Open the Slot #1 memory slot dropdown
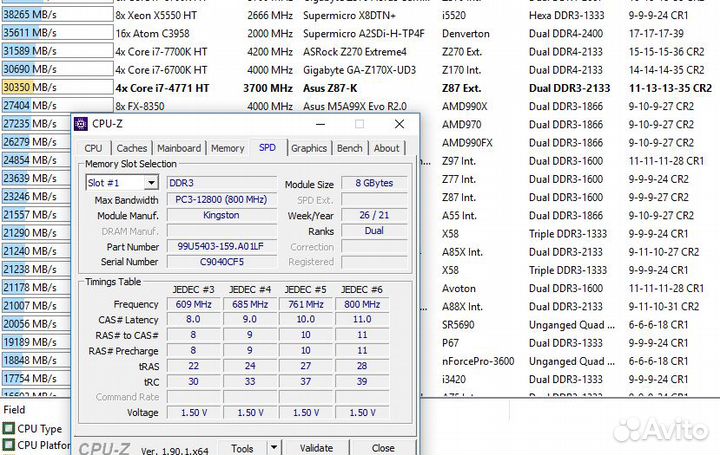 [x=122, y=183]
